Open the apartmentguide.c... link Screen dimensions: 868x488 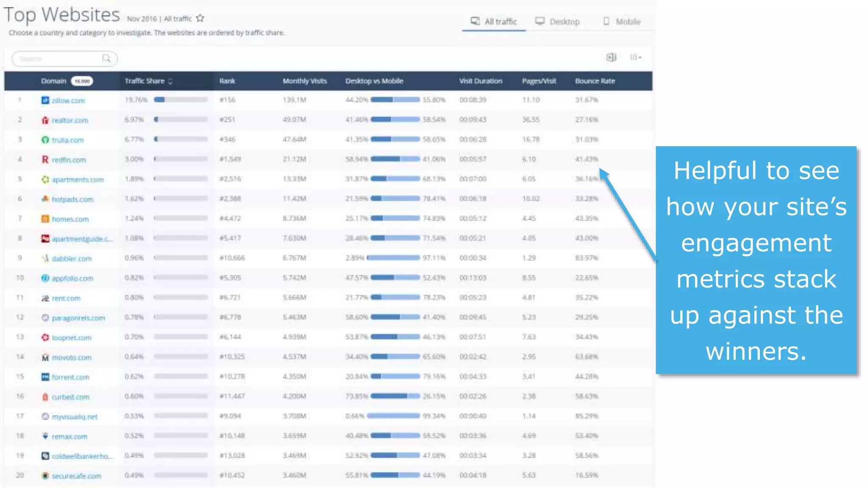click(82, 239)
